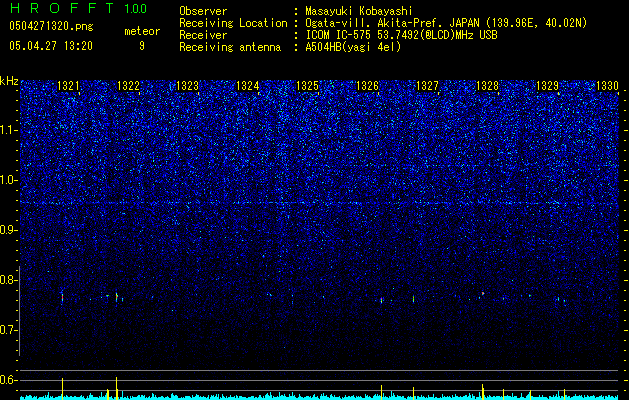
Task: Click the 'Receiver' field label
Action: 203,35
